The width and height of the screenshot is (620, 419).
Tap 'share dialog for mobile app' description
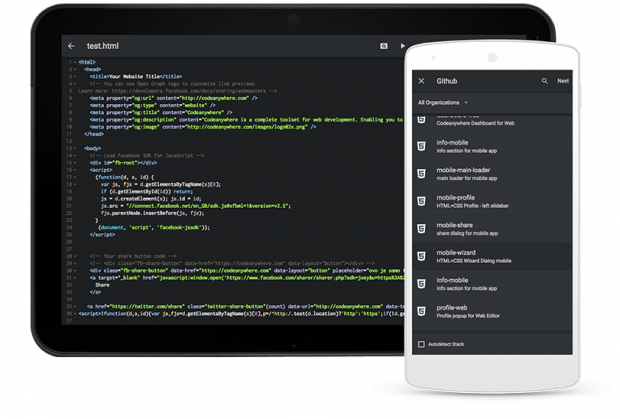click(467, 234)
